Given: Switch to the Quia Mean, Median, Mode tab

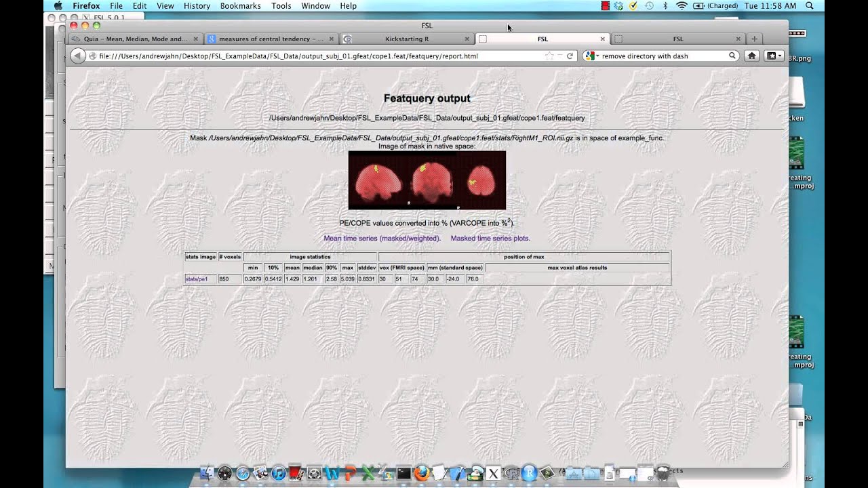Looking at the screenshot, I should coord(135,39).
